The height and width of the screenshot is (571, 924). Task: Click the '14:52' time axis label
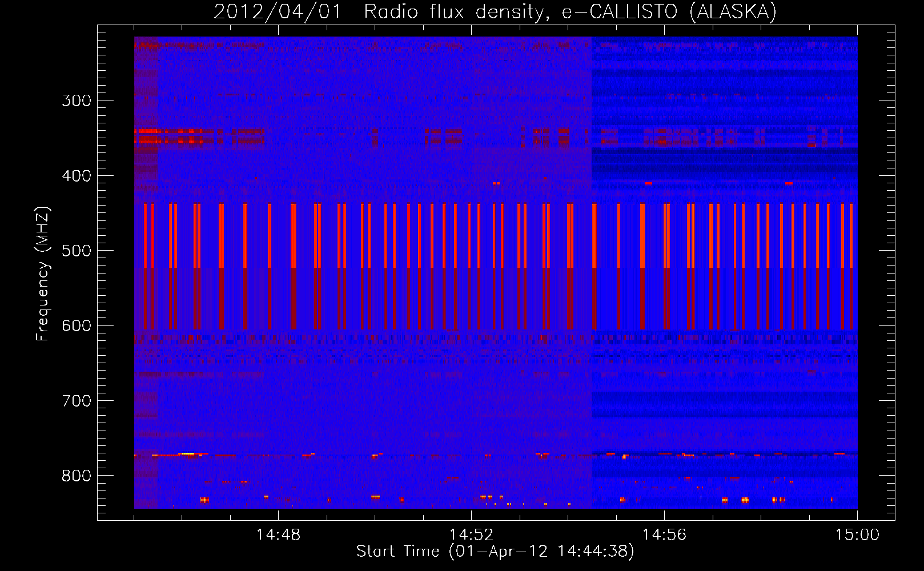(x=471, y=535)
